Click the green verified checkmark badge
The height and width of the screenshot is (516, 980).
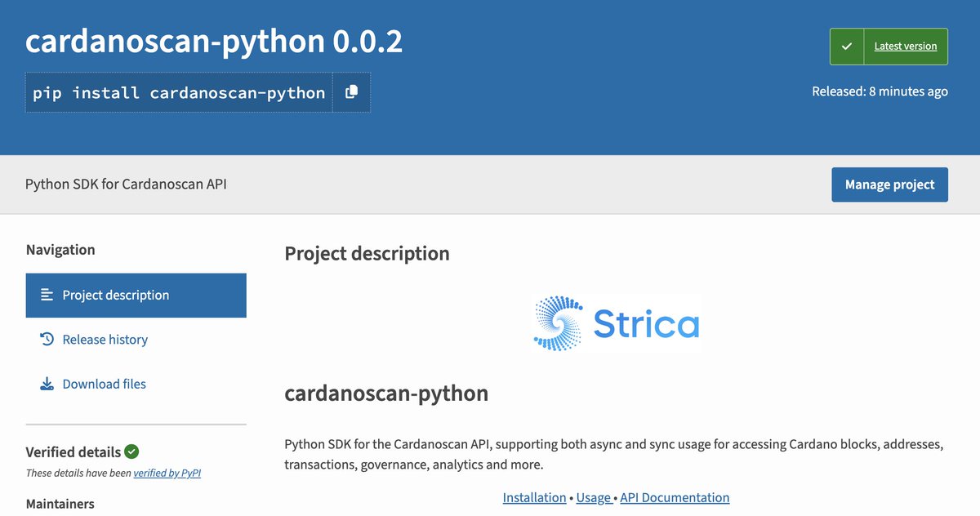tap(131, 451)
